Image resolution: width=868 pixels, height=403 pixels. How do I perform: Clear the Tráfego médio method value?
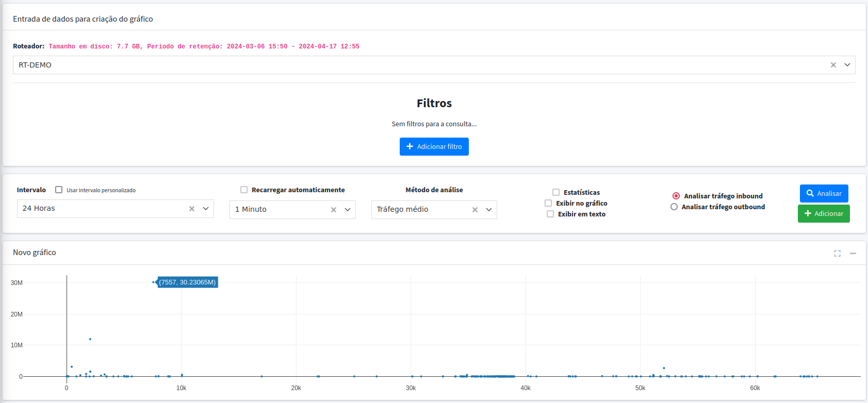tap(475, 210)
